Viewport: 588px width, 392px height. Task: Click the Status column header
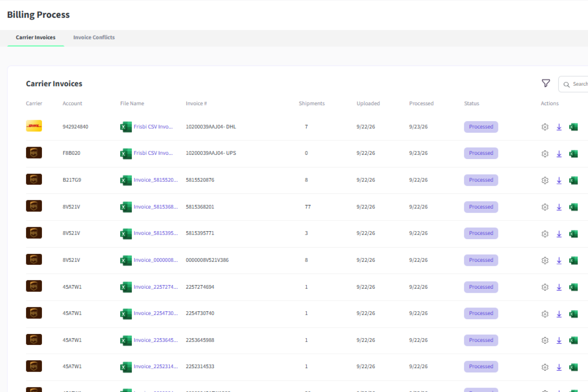click(x=472, y=104)
